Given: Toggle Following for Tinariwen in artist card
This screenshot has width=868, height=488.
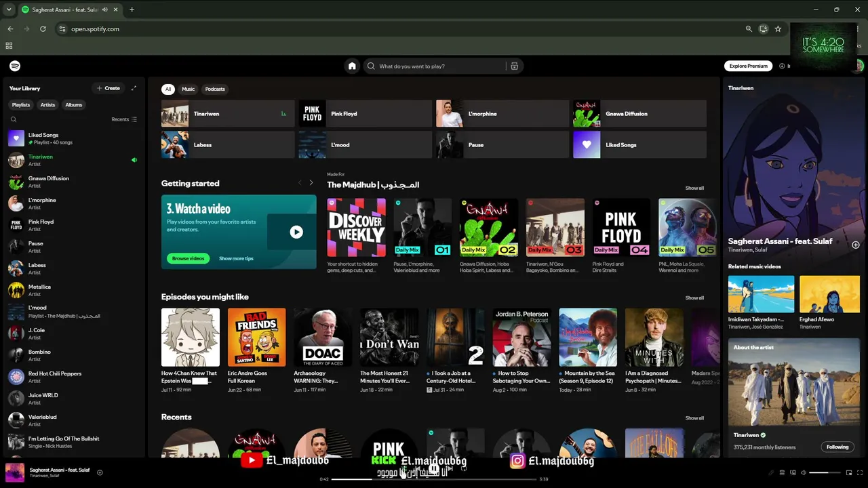Looking at the screenshot, I should [x=837, y=447].
